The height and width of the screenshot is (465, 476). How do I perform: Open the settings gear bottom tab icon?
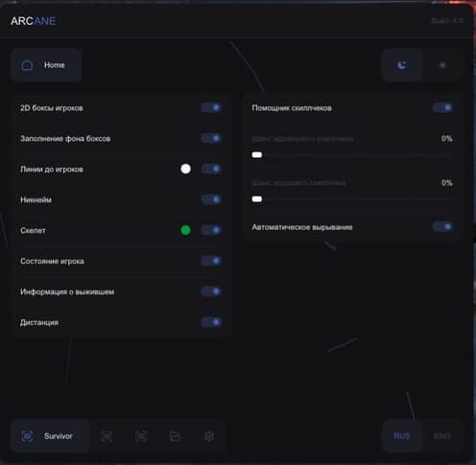point(209,436)
